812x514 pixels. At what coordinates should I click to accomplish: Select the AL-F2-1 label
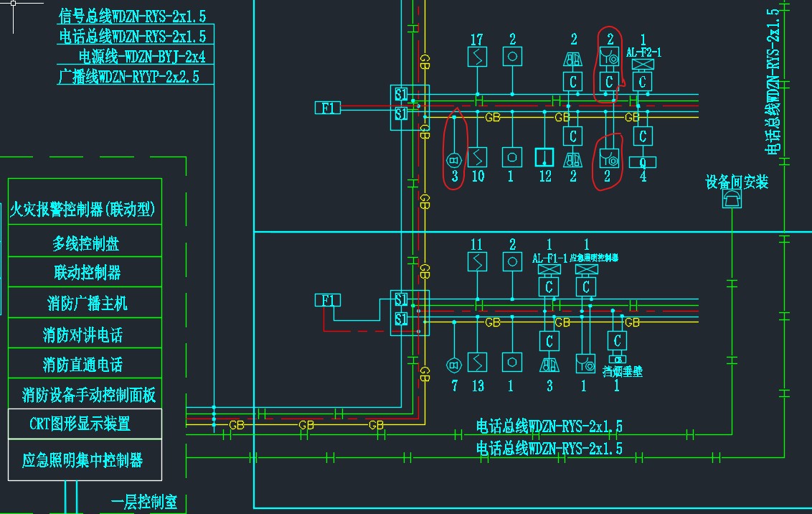tap(643, 52)
